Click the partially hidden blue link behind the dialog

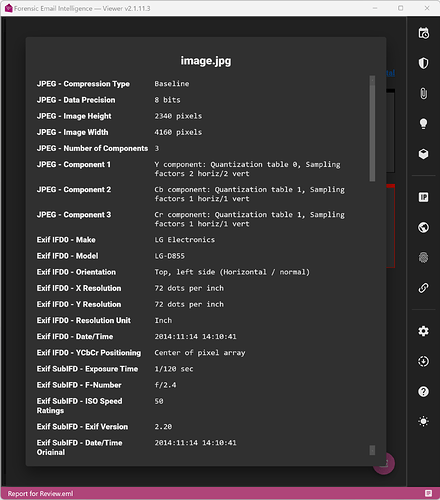click(x=391, y=73)
